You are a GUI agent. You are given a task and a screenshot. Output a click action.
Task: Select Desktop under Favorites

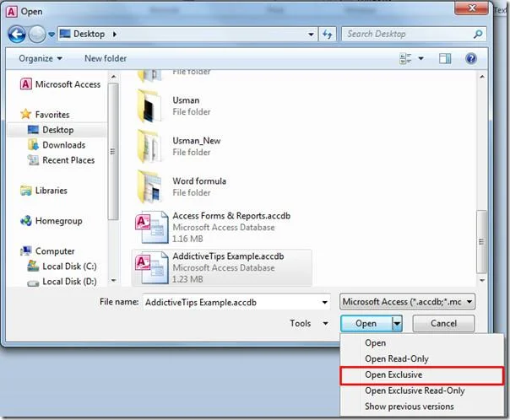[57, 130]
